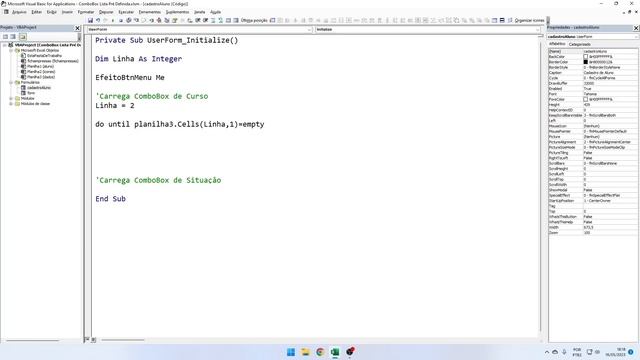640x360 pixels.
Task: Select the fichaimpressao sheet in project tree
Action: point(53,61)
